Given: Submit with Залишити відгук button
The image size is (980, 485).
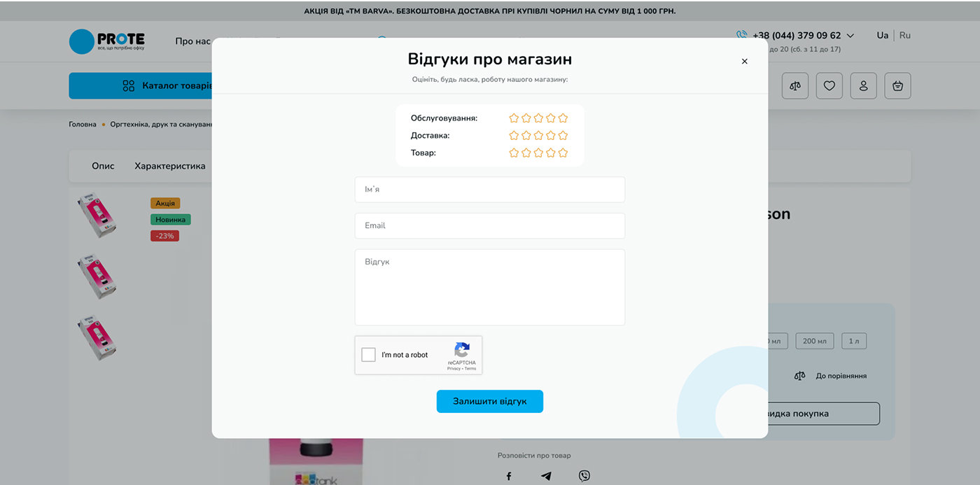Looking at the screenshot, I should pyautogui.click(x=490, y=402).
